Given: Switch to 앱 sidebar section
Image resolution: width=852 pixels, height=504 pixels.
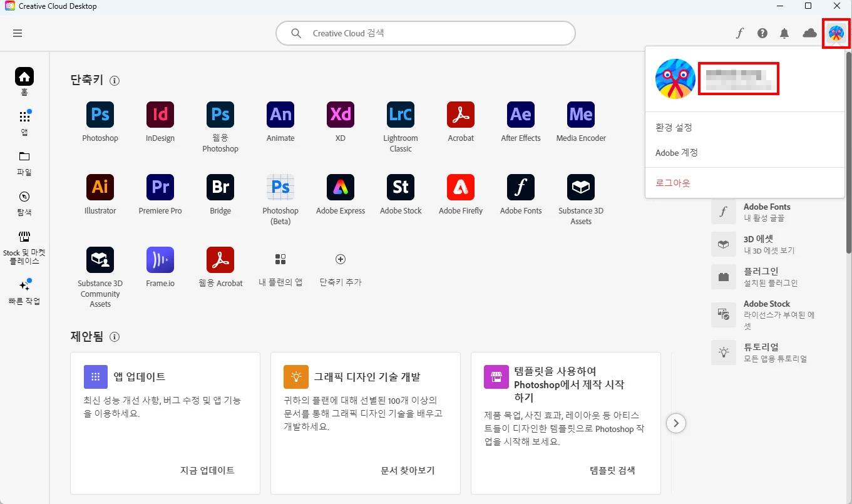Looking at the screenshot, I should (x=24, y=122).
